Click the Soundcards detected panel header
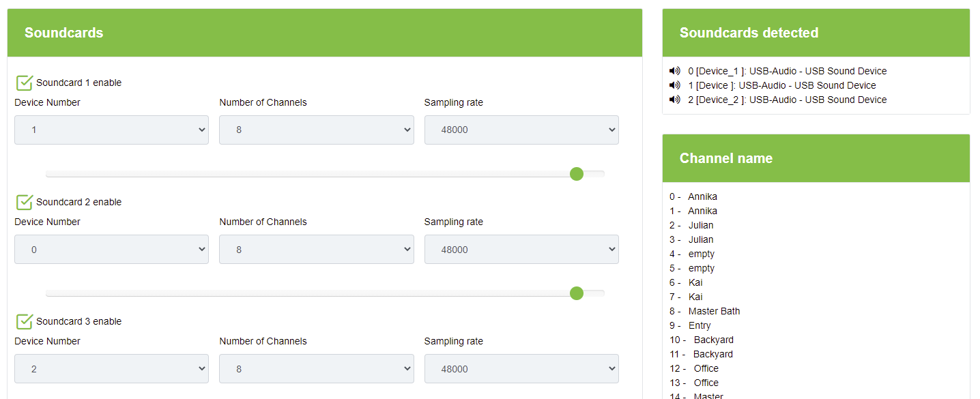Viewport: 980px width, 399px height. click(x=816, y=33)
